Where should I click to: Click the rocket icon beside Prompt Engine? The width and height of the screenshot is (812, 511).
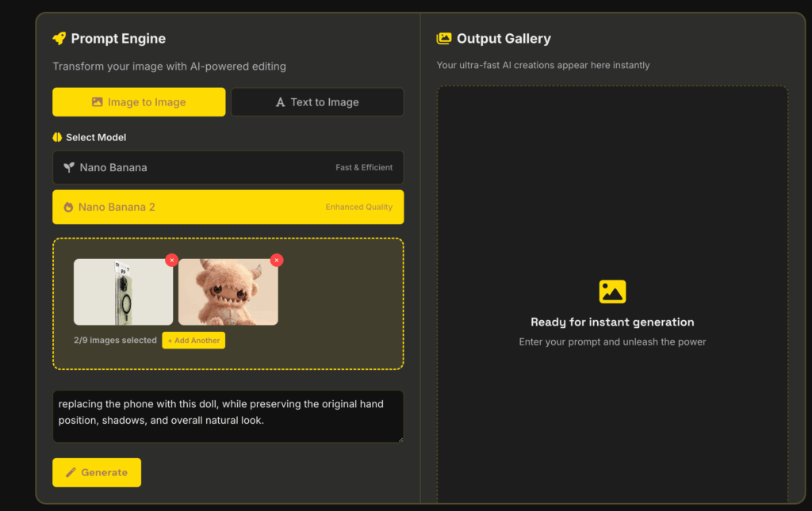(x=59, y=39)
